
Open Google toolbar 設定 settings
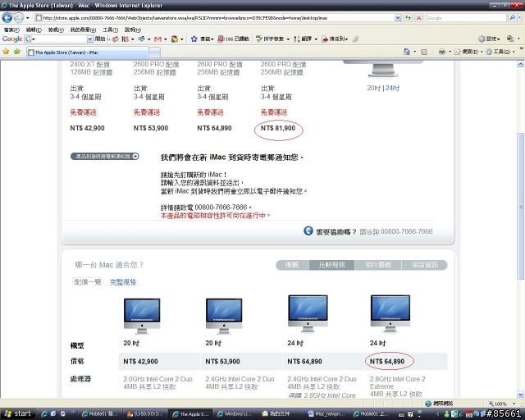click(x=490, y=39)
